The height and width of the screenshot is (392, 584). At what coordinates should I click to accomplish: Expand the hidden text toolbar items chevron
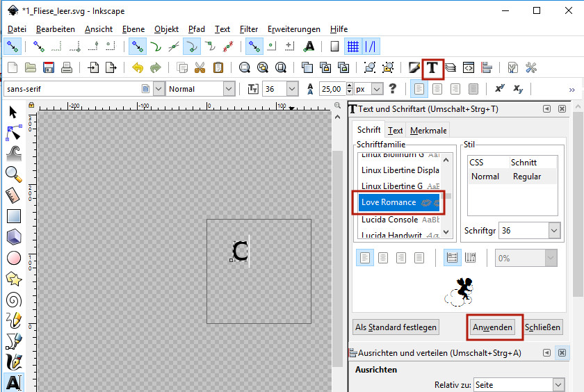coord(571,90)
